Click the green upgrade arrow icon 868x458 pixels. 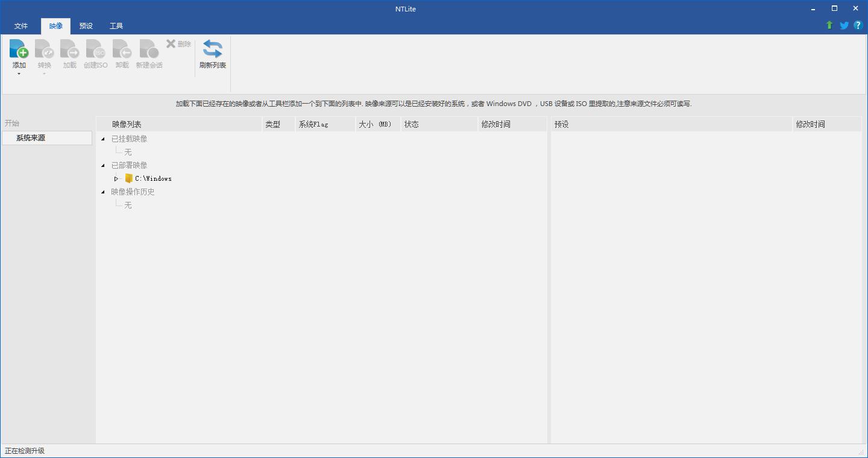pyautogui.click(x=829, y=25)
